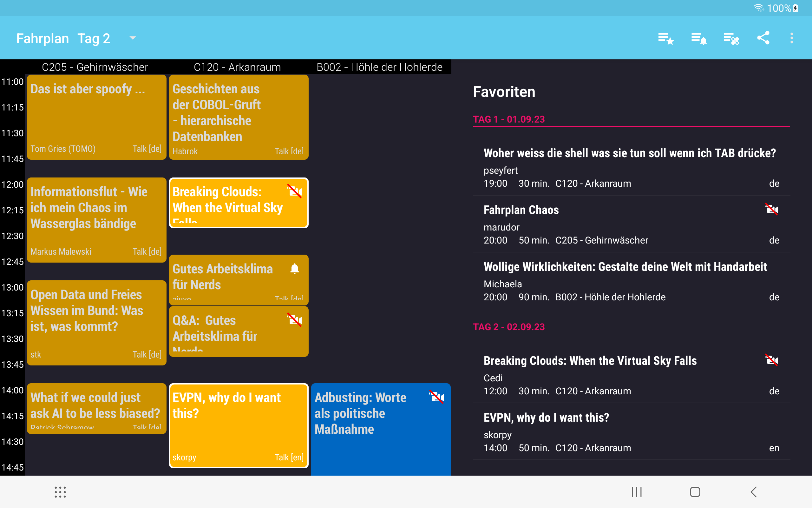Open the 'Das ist aber spoofy ...' session
This screenshot has height=508, width=812.
[x=97, y=117]
